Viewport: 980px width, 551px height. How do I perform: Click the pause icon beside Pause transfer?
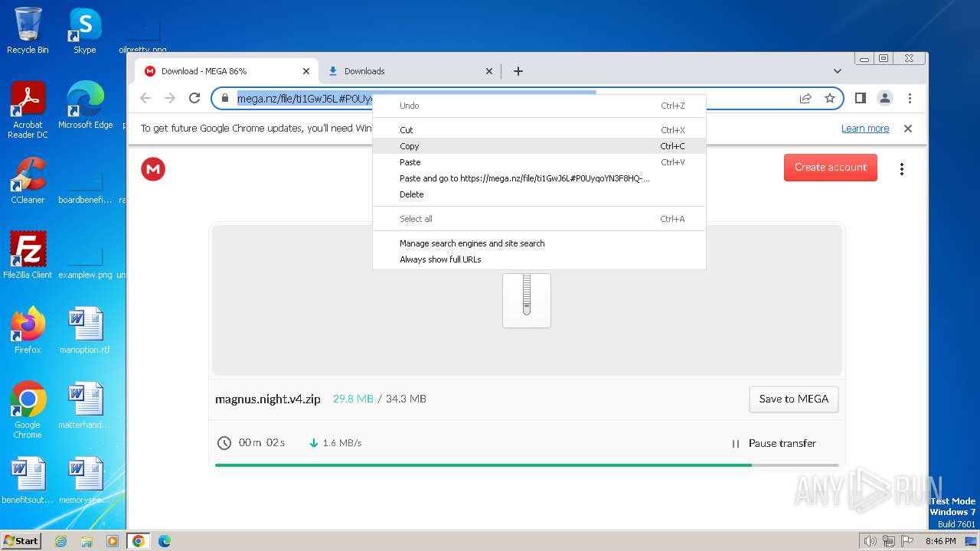(736, 444)
